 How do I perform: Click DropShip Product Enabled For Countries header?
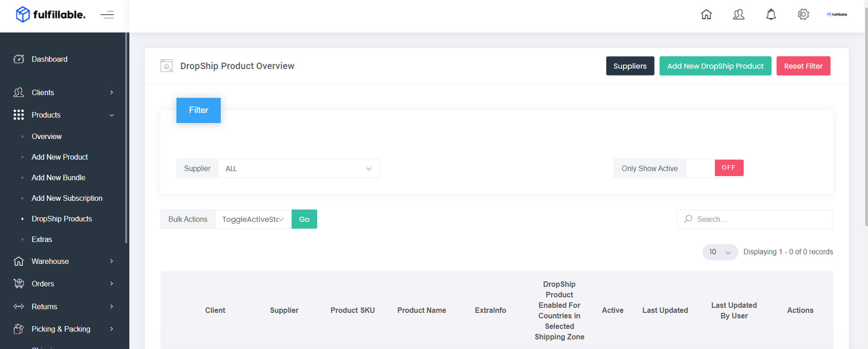(x=559, y=310)
